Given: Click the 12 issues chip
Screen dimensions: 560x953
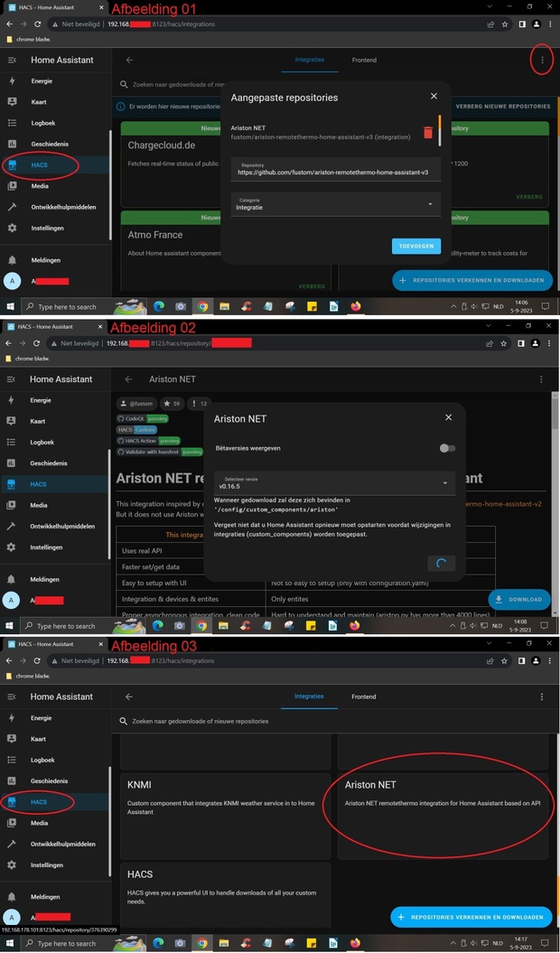Looking at the screenshot, I should coord(200,403).
